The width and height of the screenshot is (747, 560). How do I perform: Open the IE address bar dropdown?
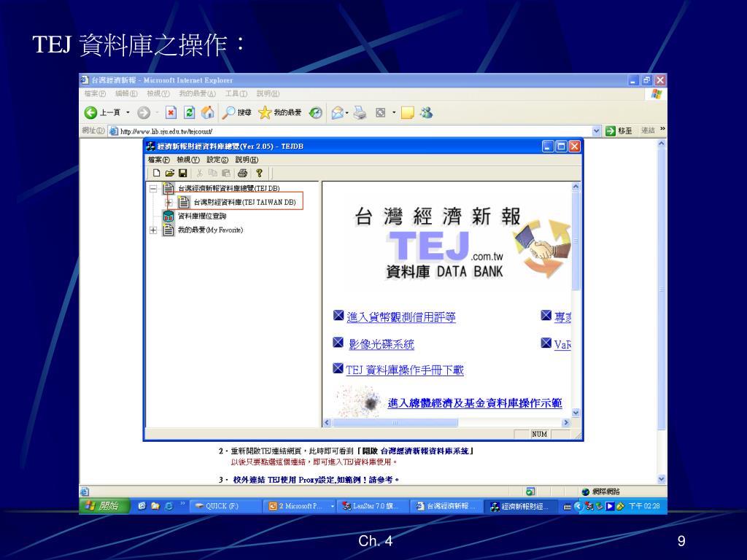coord(597,131)
